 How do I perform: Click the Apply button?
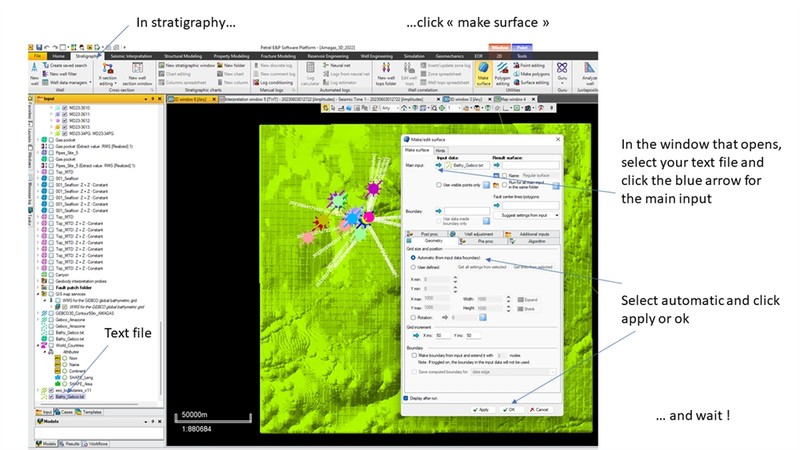[x=482, y=409]
